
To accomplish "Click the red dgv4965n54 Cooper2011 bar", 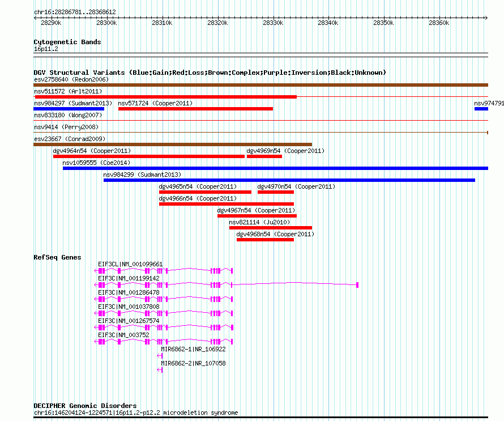I will pyautogui.click(x=205, y=192).
